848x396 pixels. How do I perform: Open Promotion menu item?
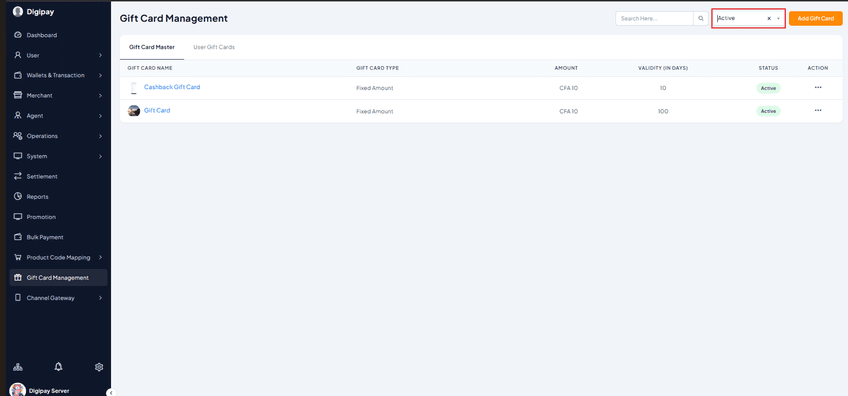(x=58, y=217)
